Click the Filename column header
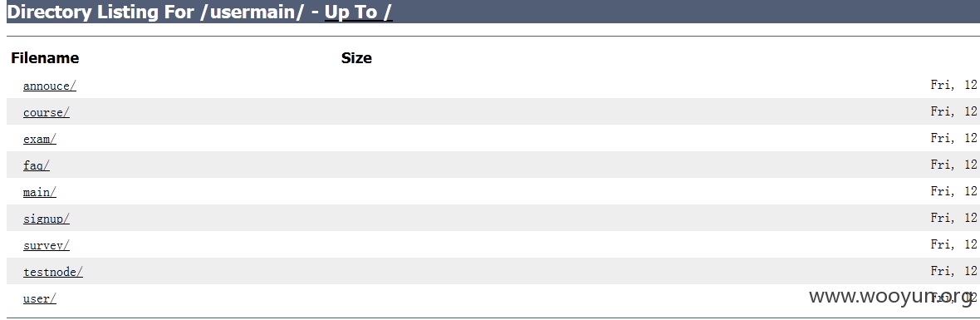This screenshot has height=320, width=980. [x=45, y=58]
